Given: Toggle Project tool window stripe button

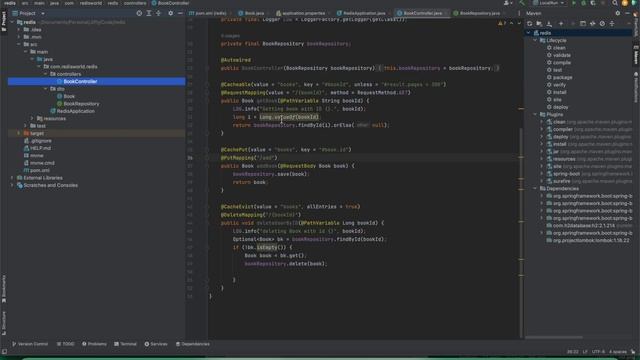Looking at the screenshot, I should pos(4,21).
